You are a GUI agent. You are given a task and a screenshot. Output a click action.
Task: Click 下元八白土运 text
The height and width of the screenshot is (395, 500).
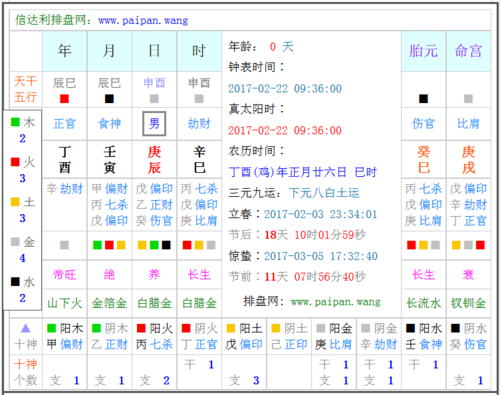coord(324,193)
